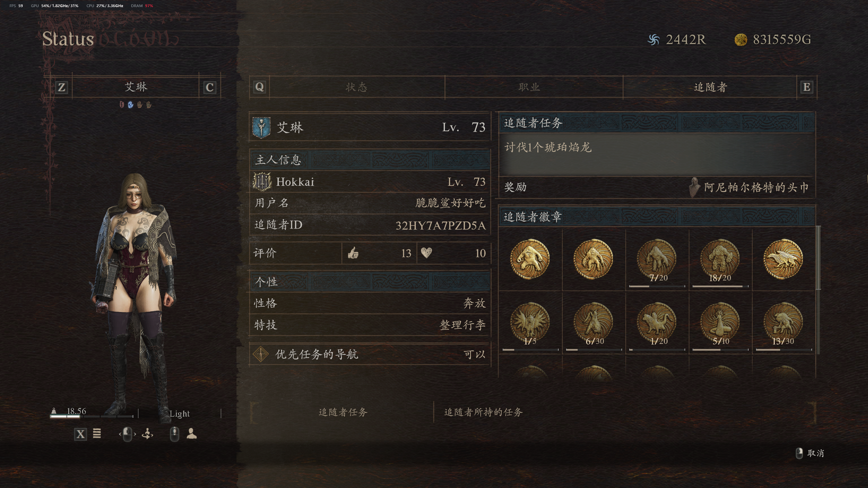
Task: Switch to the 职业 tab
Action: (529, 87)
